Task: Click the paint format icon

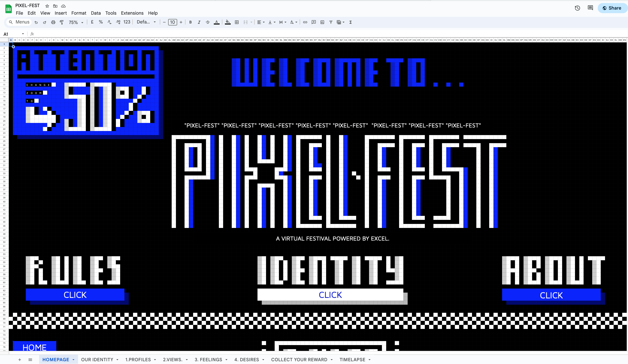Action: tap(62, 22)
